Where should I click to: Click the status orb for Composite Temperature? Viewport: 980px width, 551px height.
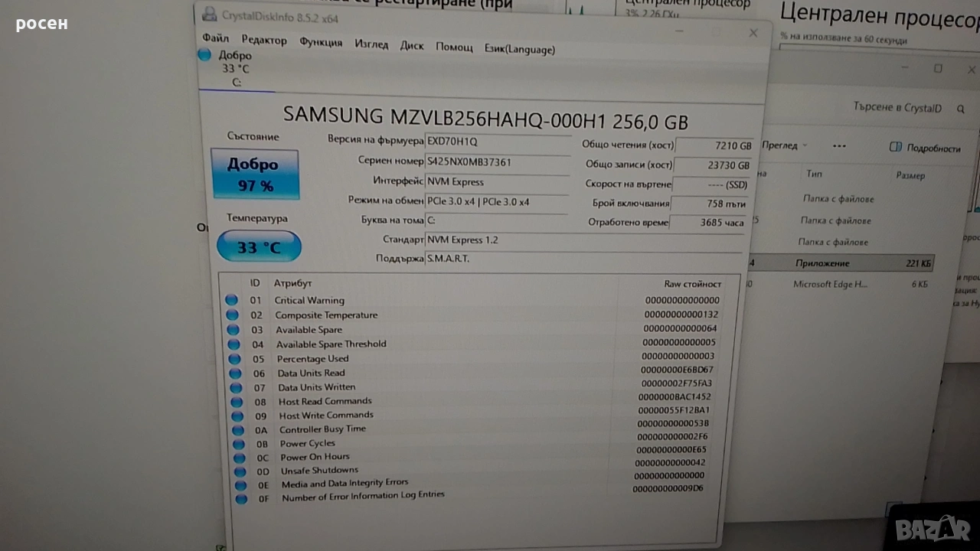[232, 315]
